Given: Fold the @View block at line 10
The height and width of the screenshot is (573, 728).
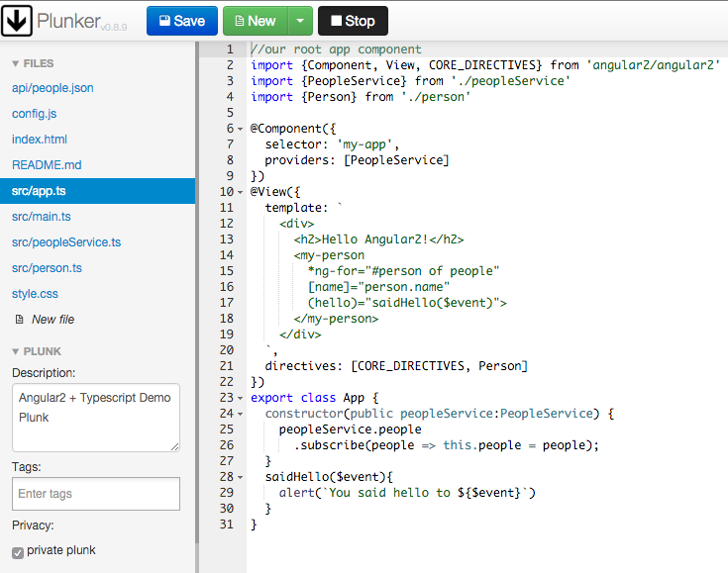Looking at the screenshot, I should pos(240,192).
